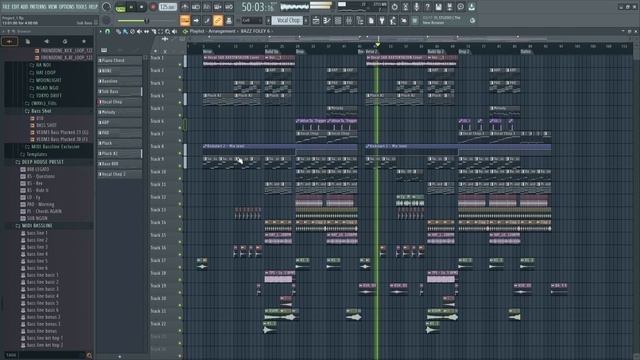Click the browser files copy icon
This screenshot has height=360, width=640.
(28, 41)
